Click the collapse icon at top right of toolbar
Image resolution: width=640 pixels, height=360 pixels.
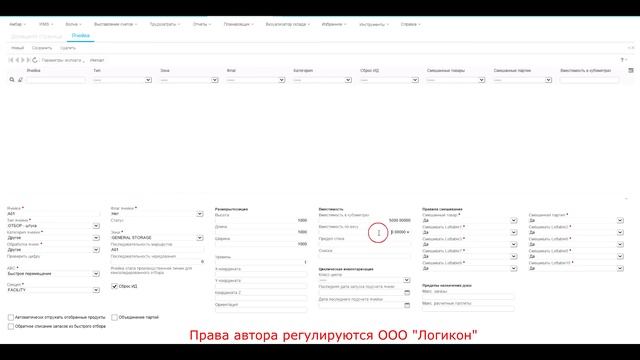pos(631,48)
